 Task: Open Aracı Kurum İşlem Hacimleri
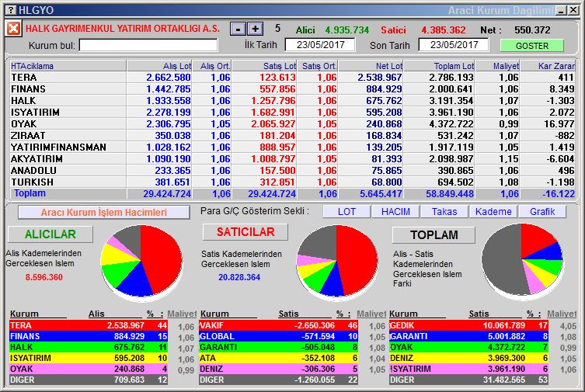point(104,213)
